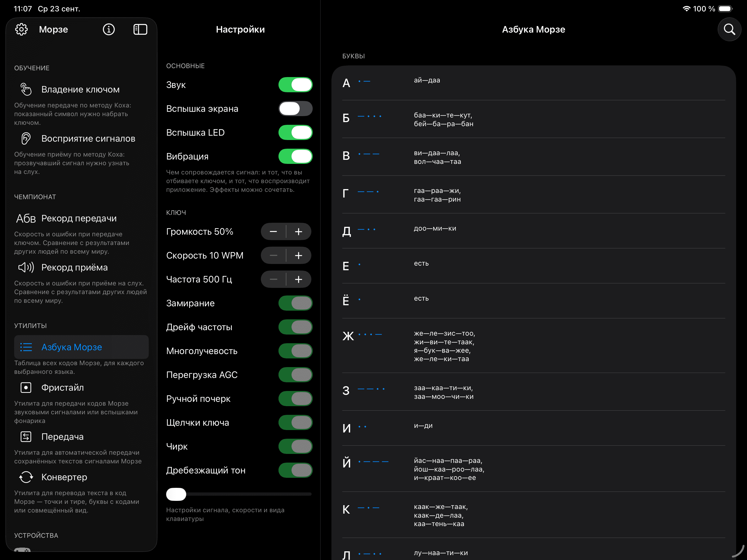Enable the Вспышка экрана toggle
The height and width of the screenshot is (560, 747).
coord(295,109)
